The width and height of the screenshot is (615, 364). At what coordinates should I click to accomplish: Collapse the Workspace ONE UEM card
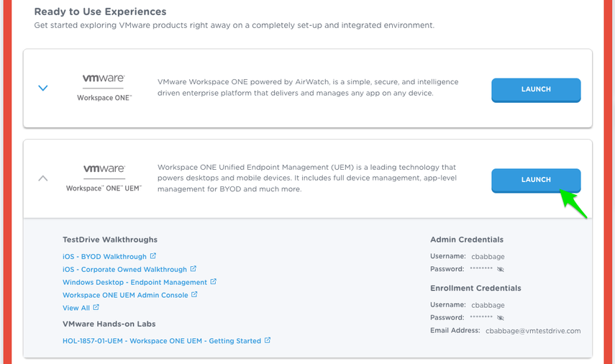click(x=43, y=178)
